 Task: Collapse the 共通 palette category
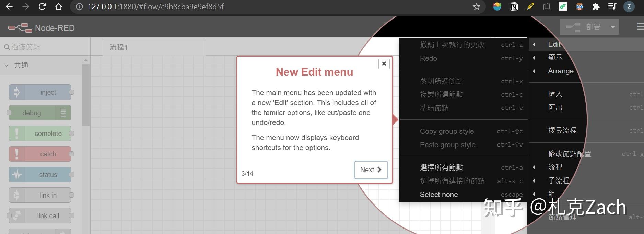[x=7, y=65]
